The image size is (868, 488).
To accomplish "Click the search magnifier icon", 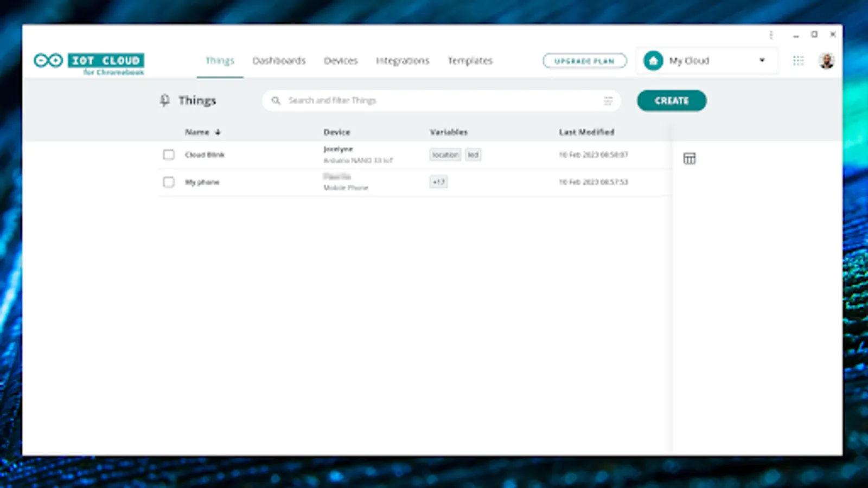I will point(276,100).
